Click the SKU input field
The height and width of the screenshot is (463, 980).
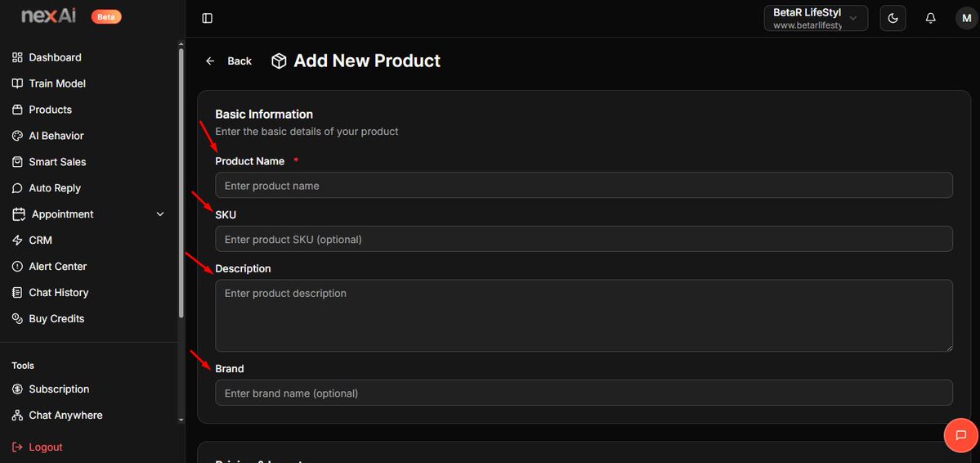click(x=584, y=239)
